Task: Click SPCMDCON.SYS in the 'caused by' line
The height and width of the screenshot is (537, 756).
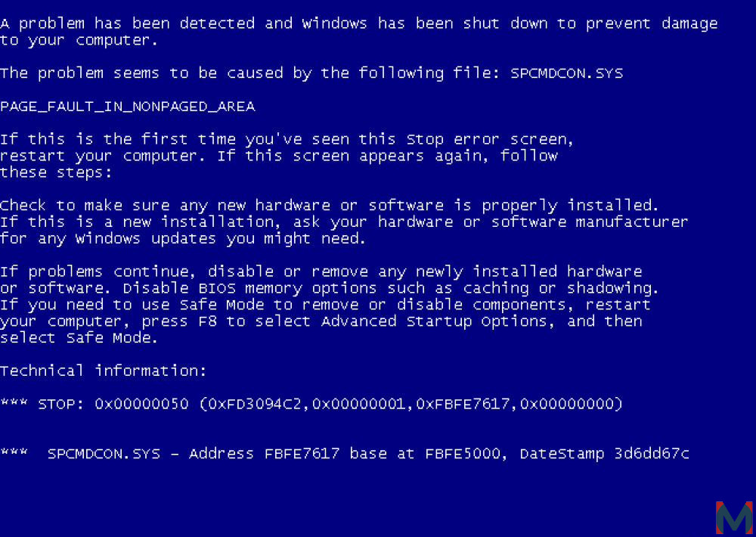Action: [566, 73]
